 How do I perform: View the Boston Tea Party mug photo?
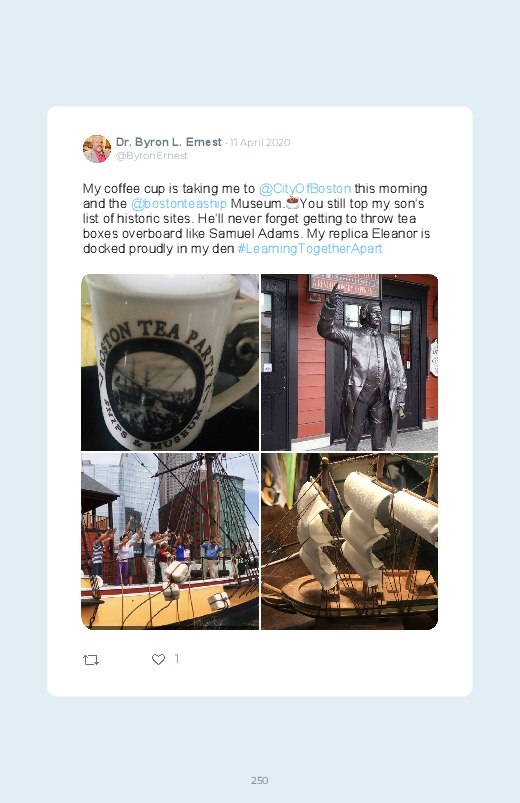[170, 363]
